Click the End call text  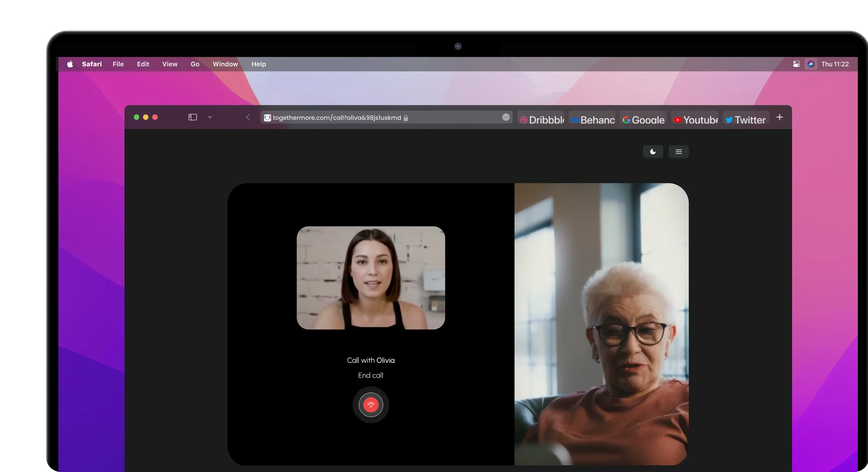coord(370,375)
